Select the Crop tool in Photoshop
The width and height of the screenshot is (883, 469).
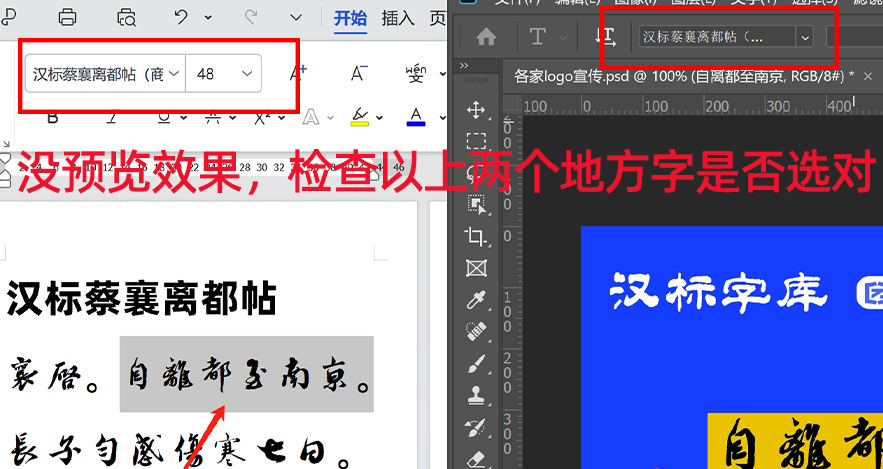tap(476, 237)
